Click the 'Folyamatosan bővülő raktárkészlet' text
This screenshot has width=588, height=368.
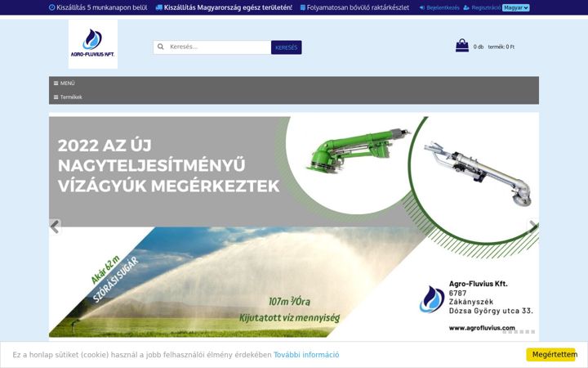(358, 7)
